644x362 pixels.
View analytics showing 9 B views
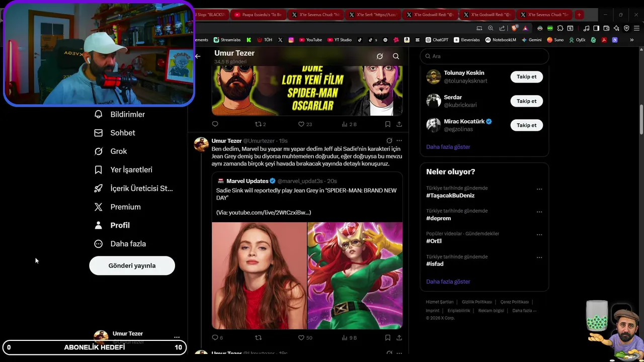349,338
